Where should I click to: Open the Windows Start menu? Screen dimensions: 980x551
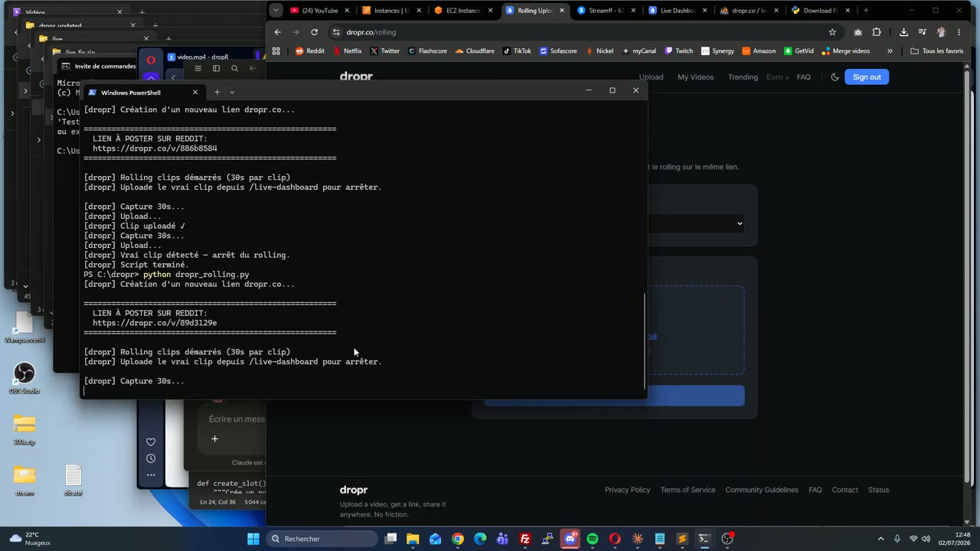253,539
